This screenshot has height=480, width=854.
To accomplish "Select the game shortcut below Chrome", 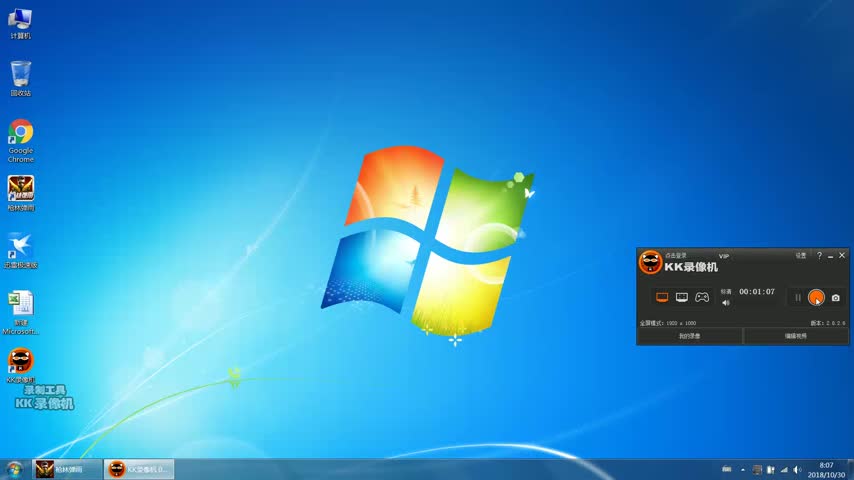I will click(x=21, y=193).
